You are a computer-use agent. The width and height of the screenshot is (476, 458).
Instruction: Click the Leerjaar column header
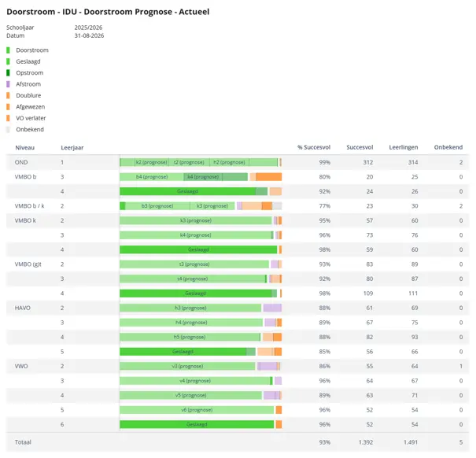(x=72, y=148)
